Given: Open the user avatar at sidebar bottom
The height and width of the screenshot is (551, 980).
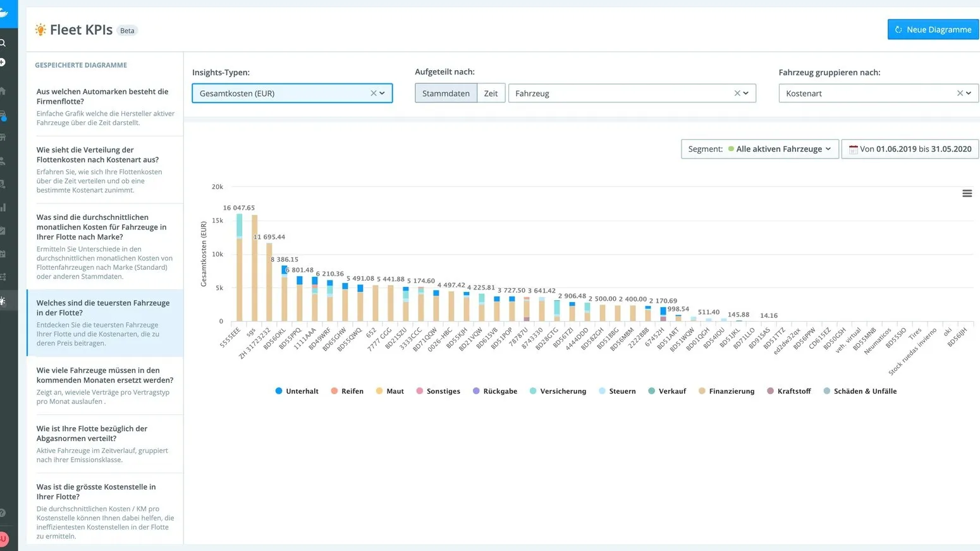Looking at the screenshot, I should click(3, 539).
